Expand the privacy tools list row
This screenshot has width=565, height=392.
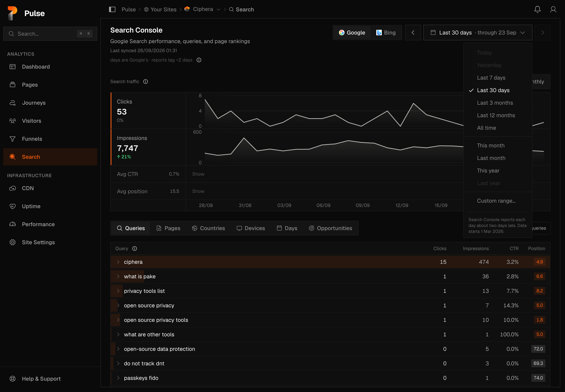[x=118, y=291]
